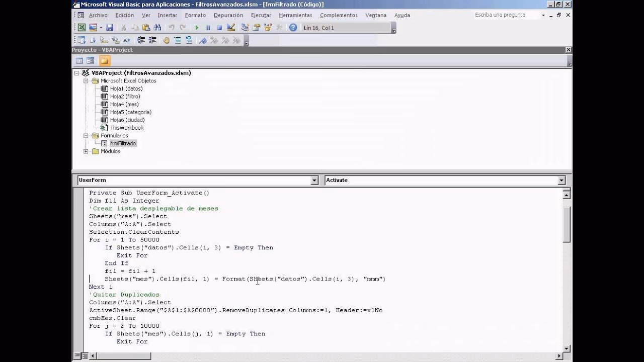Click the Quick Info icon
Viewport: 644px width, 362px height.
tap(104, 40)
